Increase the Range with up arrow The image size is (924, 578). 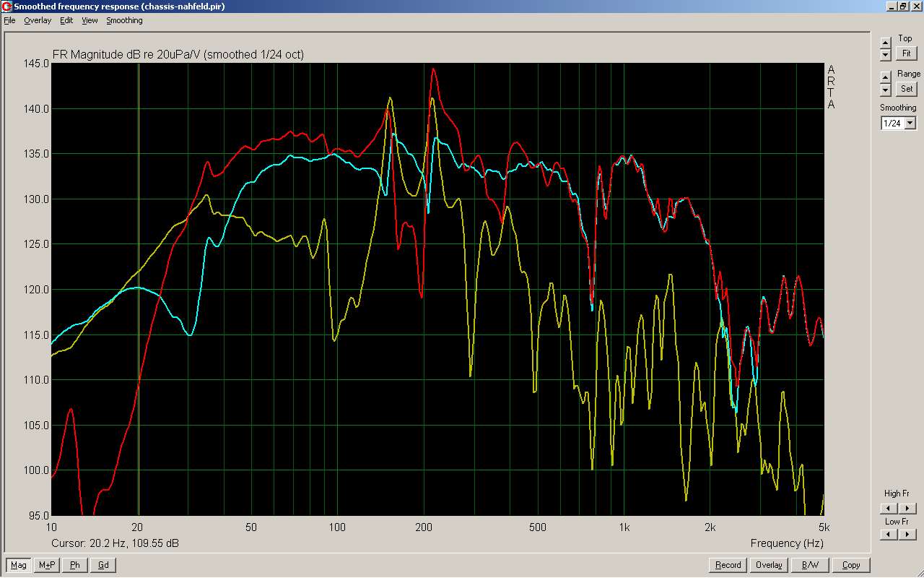[886, 78]
